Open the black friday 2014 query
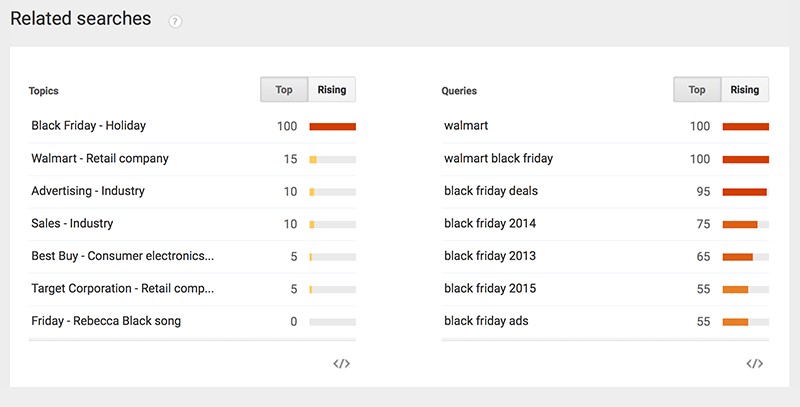This screenshot has height=407, width=800. [x=490, y=223]
